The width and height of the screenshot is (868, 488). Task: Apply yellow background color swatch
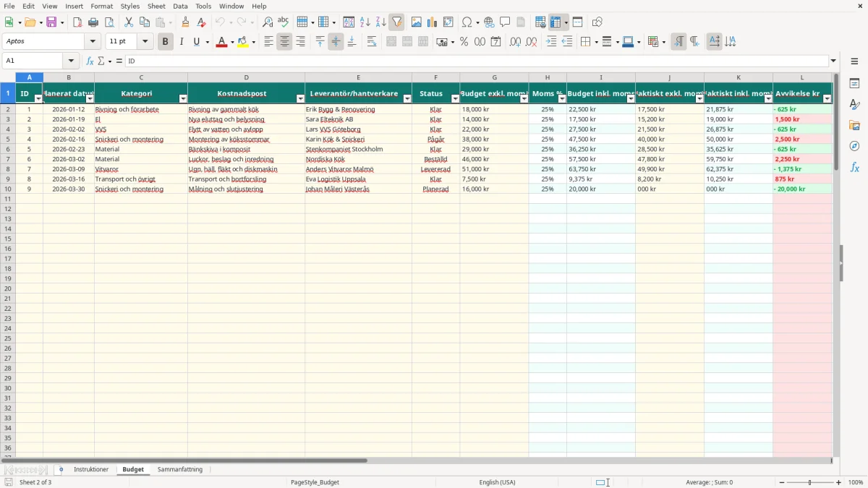[243, 42]
